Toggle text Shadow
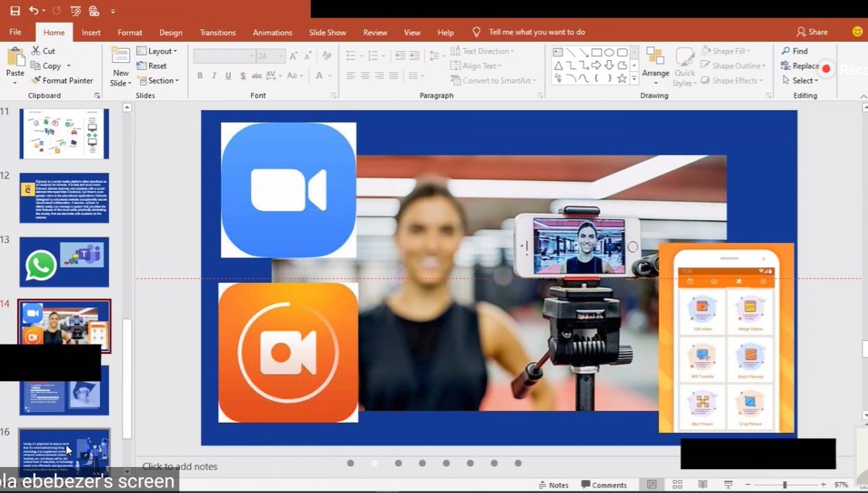The image size is (868, 493). click(x=242, y=75)
